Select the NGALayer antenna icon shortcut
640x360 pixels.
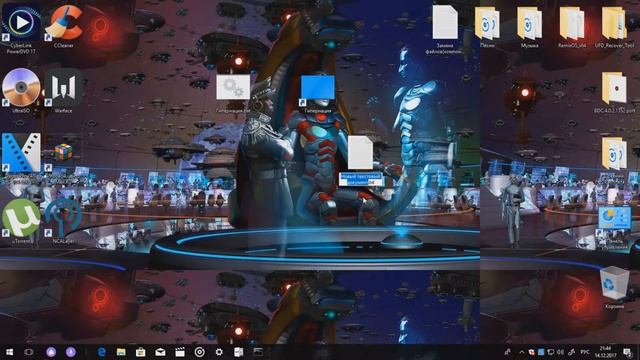click(x=64, y=218)
